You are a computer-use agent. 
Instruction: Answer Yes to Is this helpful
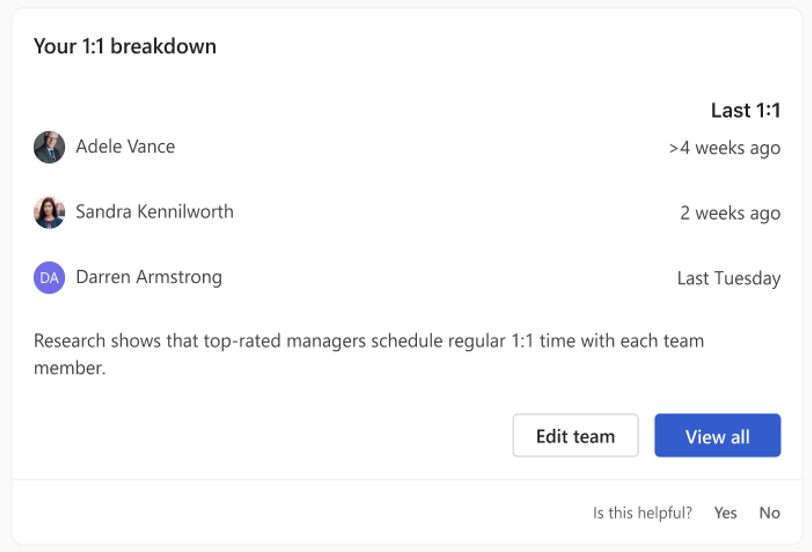point(725,513)
